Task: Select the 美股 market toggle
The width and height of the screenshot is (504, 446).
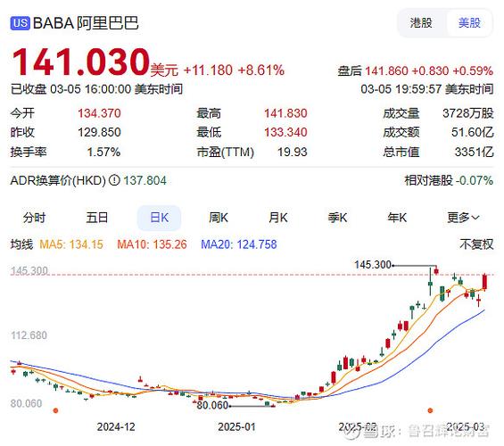Action: point(469,23)
